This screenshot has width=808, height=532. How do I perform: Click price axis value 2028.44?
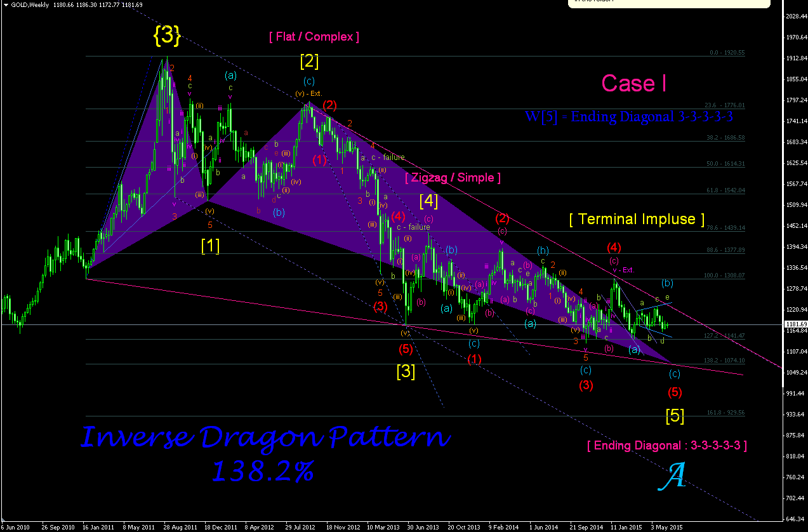tap(795, 17)
